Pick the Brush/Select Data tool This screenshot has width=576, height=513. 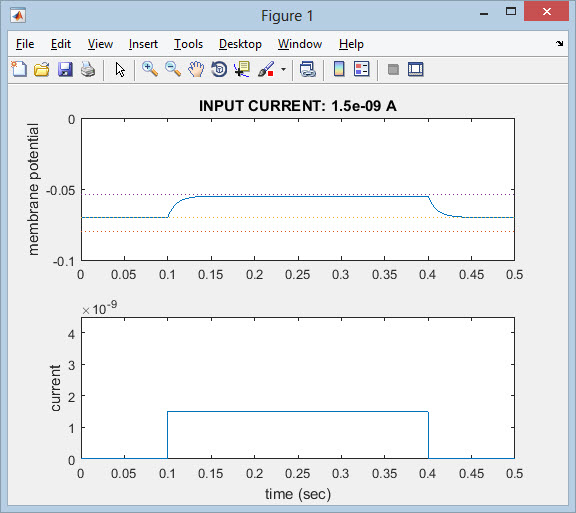click(266, 69)
